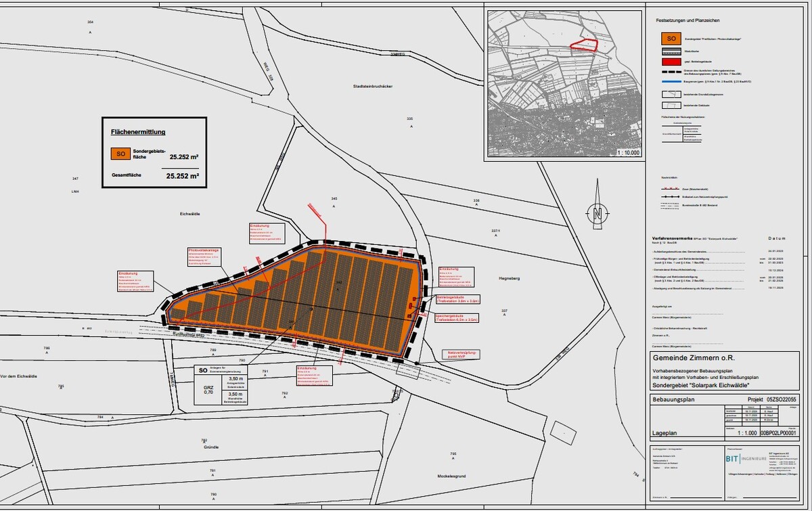The height and width of the screenshot is (511, 812).
Task: Click 'Sondergebiet "Solarpark Eichwäldle"' title
Action: coord(700,385)
